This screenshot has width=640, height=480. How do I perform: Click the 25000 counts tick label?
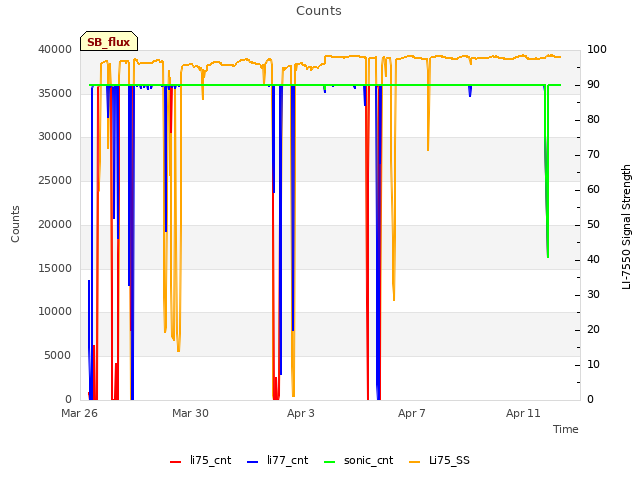pos(55,180)
